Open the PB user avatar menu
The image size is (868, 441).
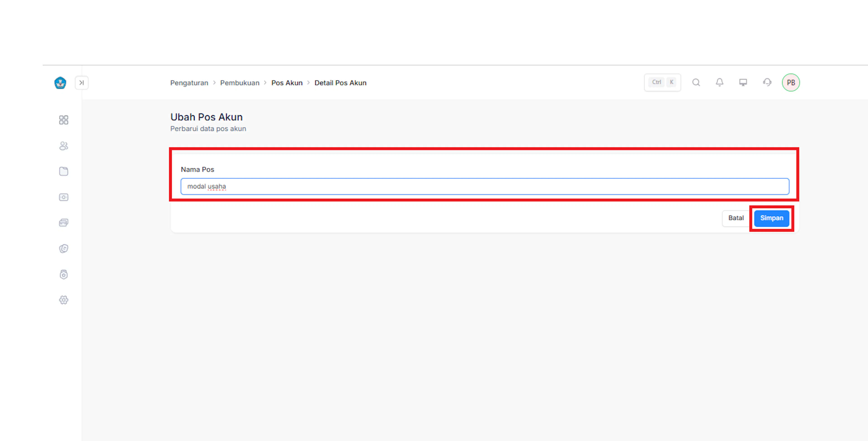coord(790,83)
